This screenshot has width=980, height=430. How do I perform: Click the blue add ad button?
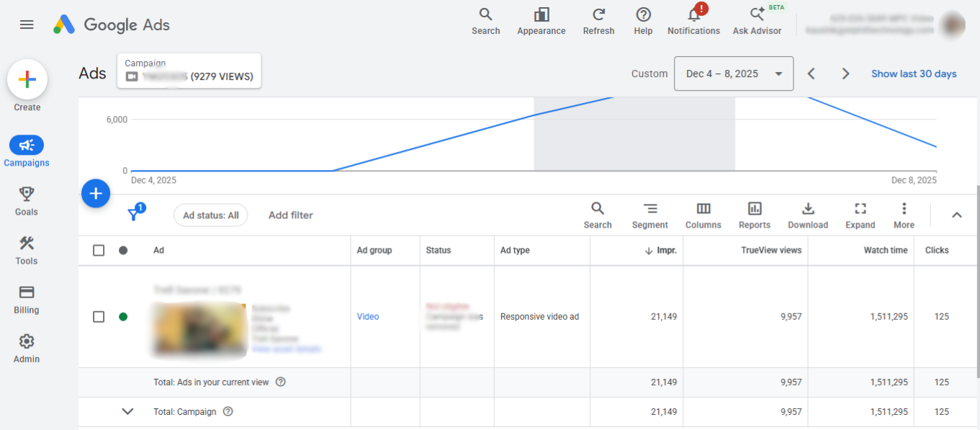coord(96,193)
